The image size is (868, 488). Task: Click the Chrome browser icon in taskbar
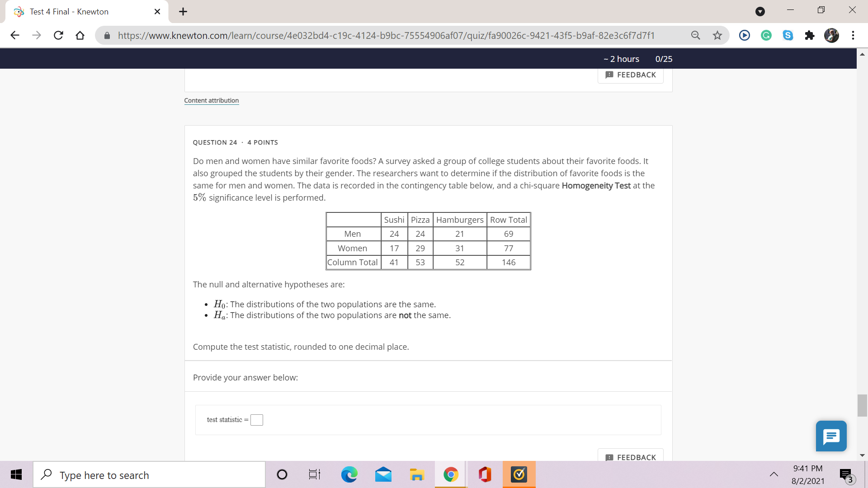450,474
